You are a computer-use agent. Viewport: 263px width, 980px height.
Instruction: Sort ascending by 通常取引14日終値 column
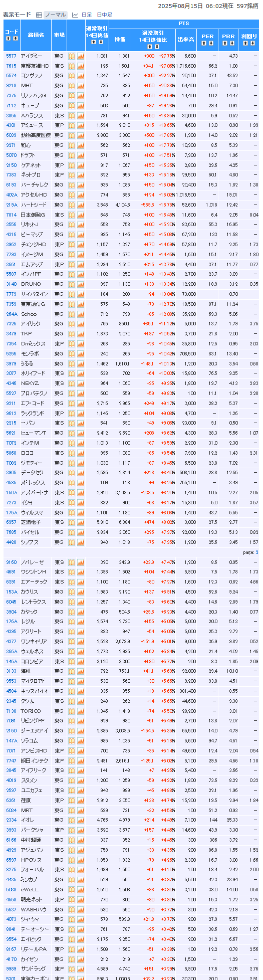click(x=93, y=42)
